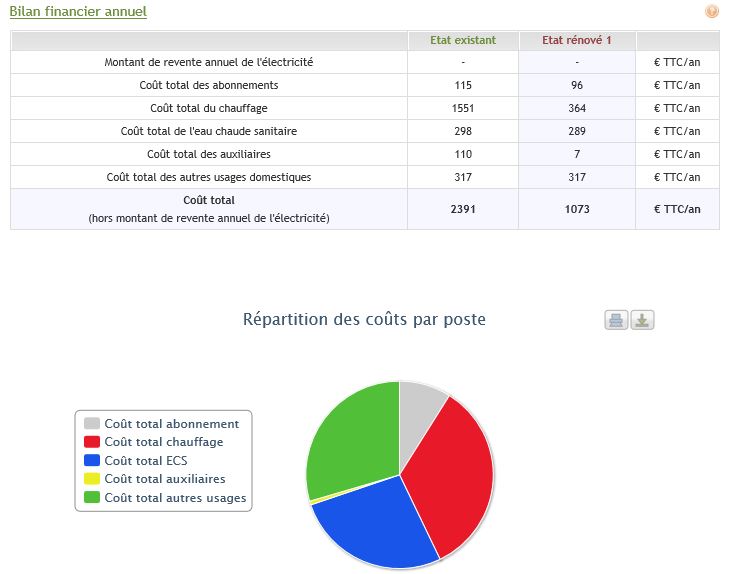Click the chauffage value 1551
732x574 pixels.
[x=463, y=108]
